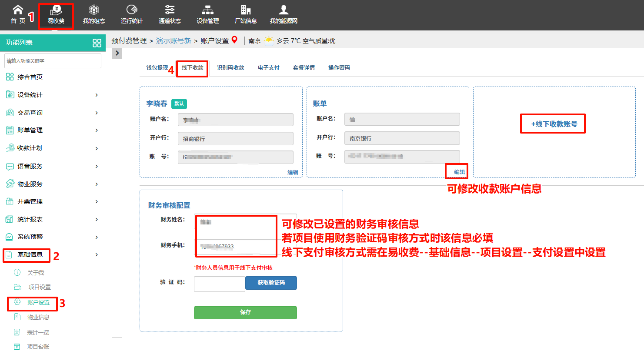
Task: Expand the 设备统计 menu chevron
Action: coord(97,95)
